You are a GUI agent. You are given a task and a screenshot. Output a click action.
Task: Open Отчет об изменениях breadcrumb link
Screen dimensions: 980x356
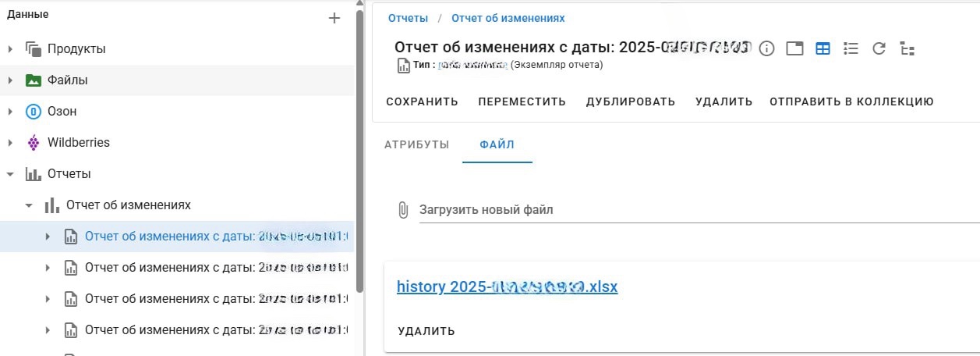click(508, 18)
